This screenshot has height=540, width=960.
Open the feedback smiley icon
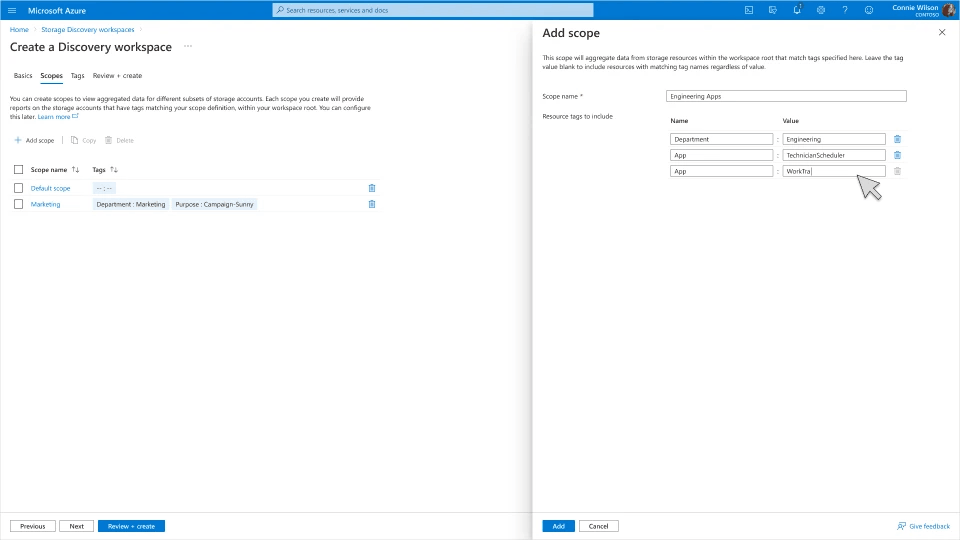(869, 10)
